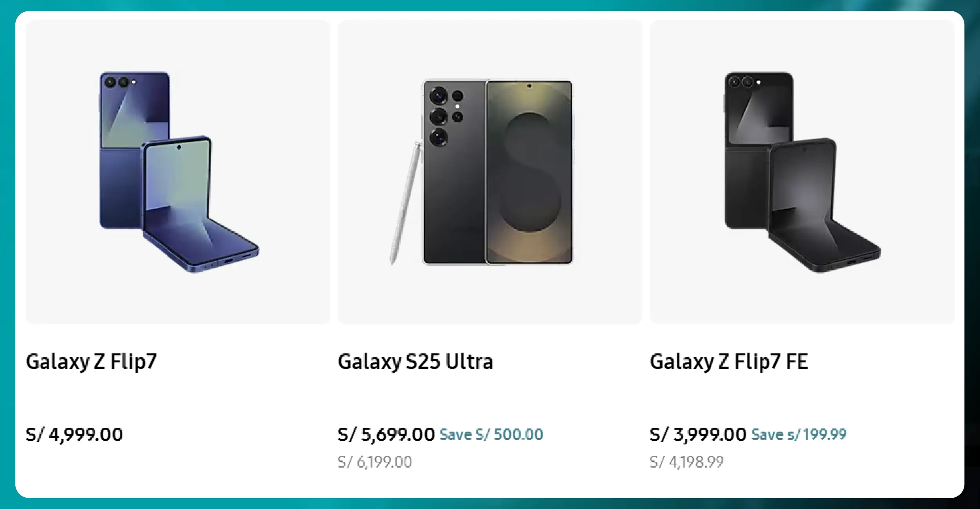Open the Galaxy Z Flip7 FE product image

(802, 172)
